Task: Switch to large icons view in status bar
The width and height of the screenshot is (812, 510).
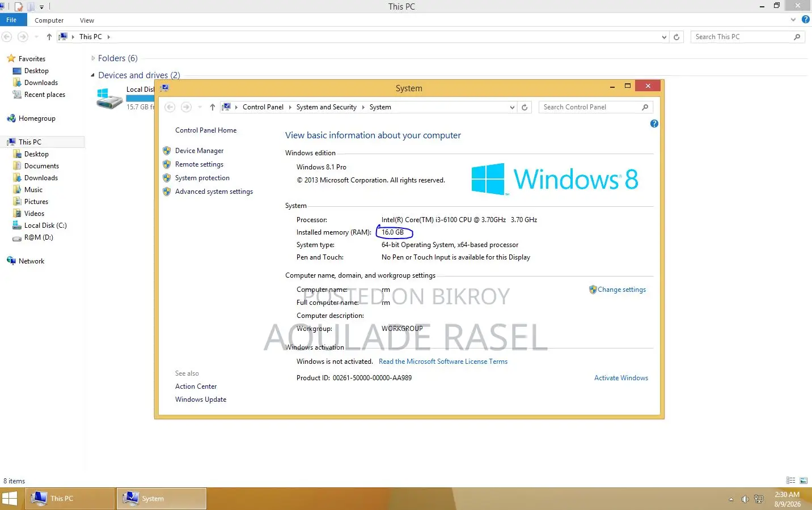Action: tap(803, 481)
